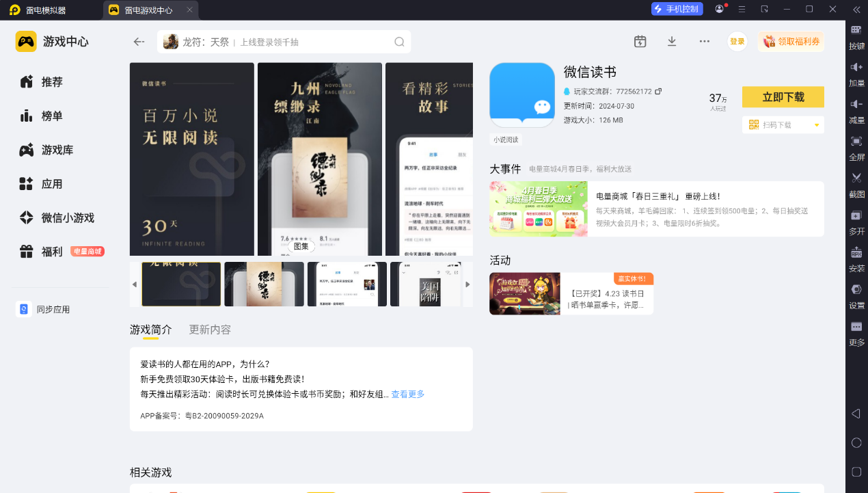Screen dimensions: 868x493
Task: Open 设置 settings in right sidebar
Action: 856,295
